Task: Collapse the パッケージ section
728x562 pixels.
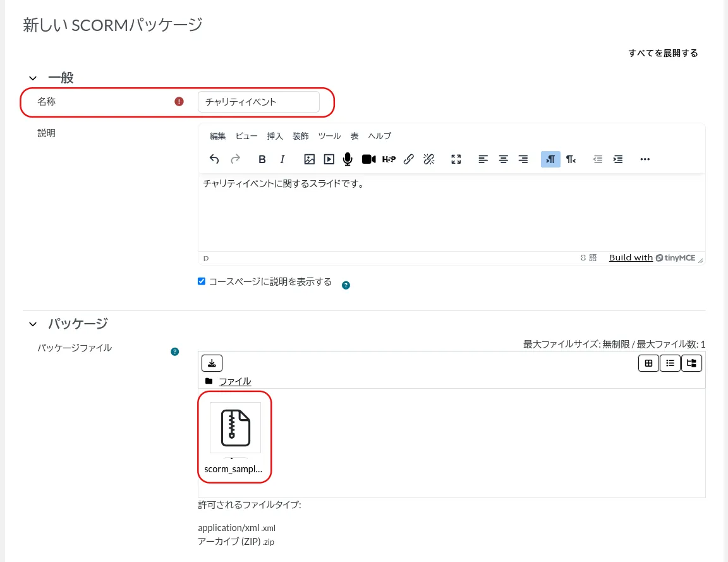Action: [33, 324]
